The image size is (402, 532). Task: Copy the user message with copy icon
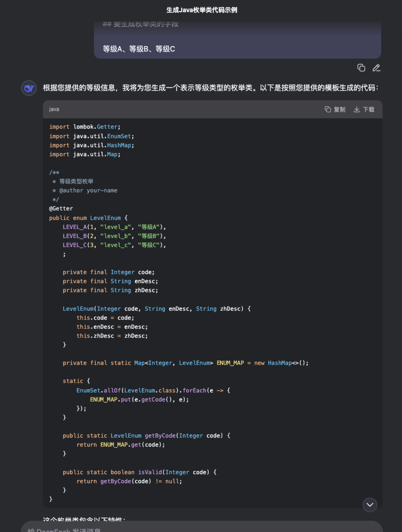pos(361,68)
